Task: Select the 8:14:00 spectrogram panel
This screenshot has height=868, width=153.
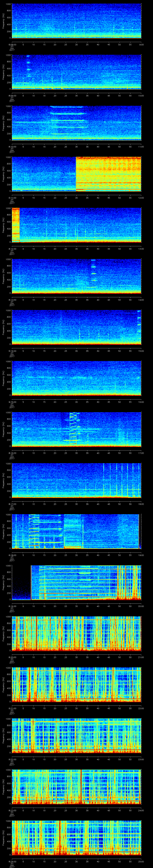Action: (76, 327)
